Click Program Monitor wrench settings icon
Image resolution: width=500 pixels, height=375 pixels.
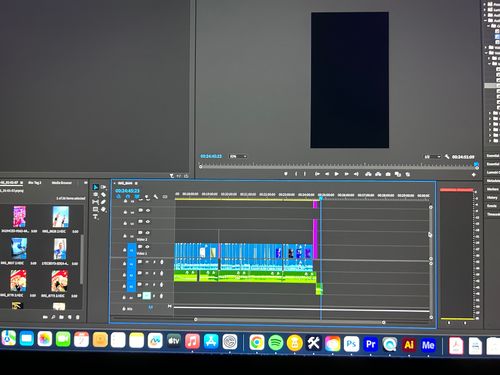pos(447,156)
